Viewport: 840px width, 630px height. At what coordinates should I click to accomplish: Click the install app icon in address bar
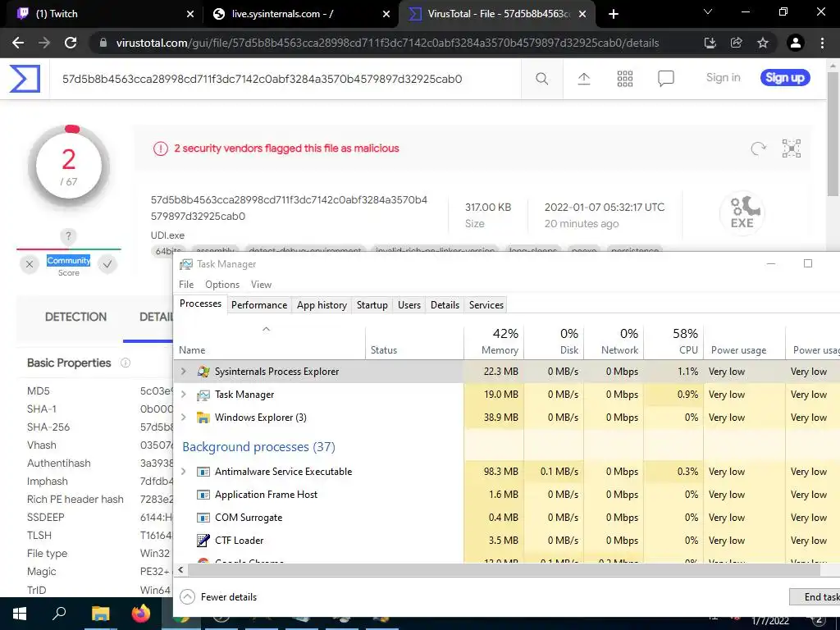pos(710,43)
